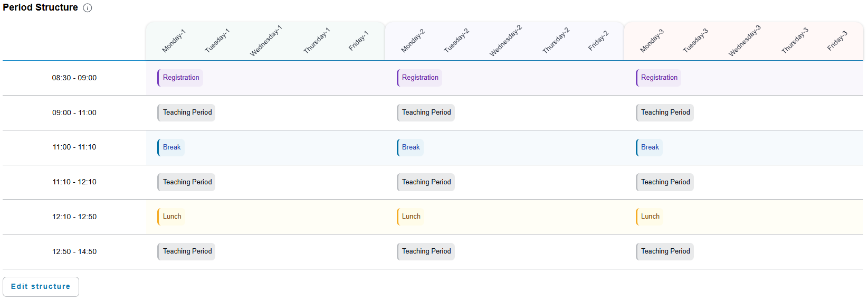This screenshot has height=300, width=868.
Task: Click the 12:50 Teaching Period in week 1
Action: [186, 251]
